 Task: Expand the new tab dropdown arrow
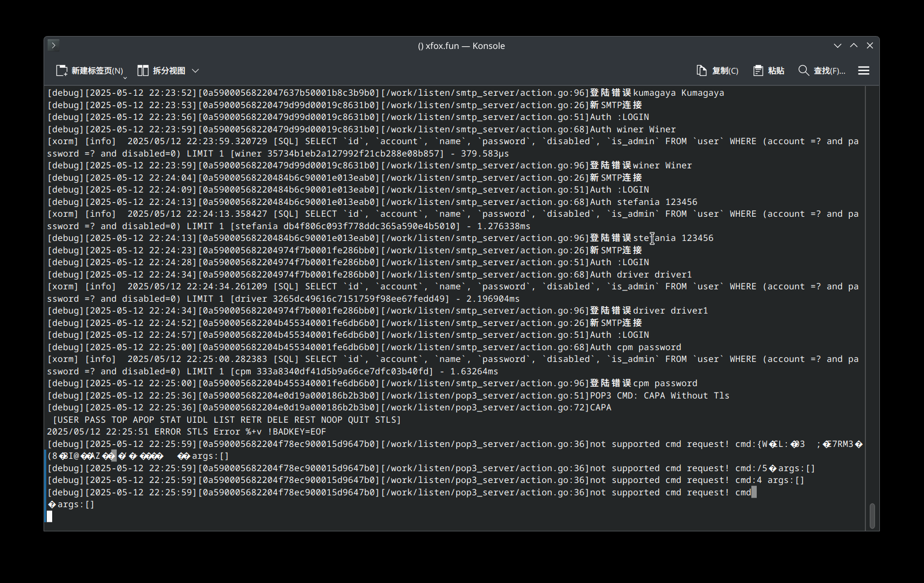click(x=125, y=78)
